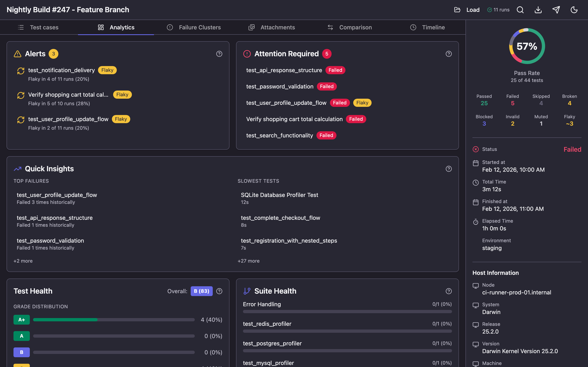The image size is (588, 367).
Task: Expand '+2 more' under Top Failures
Action: click(23, 261)
